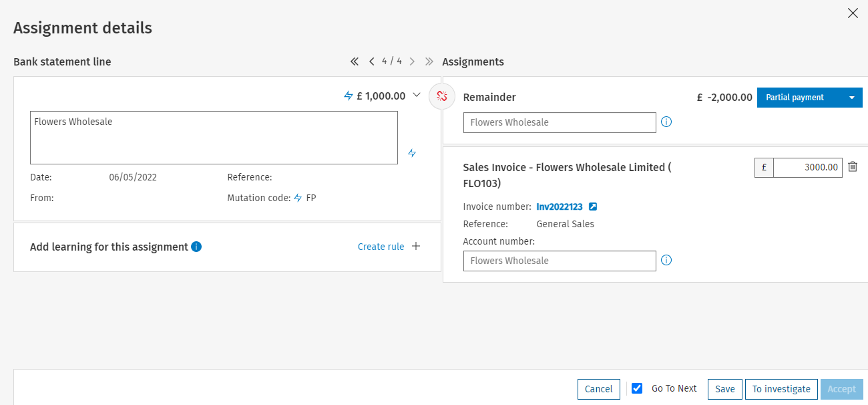The height and width of the screenshot is (405, 868).
Task: Click the Account number description field
Action: point(560,261)
